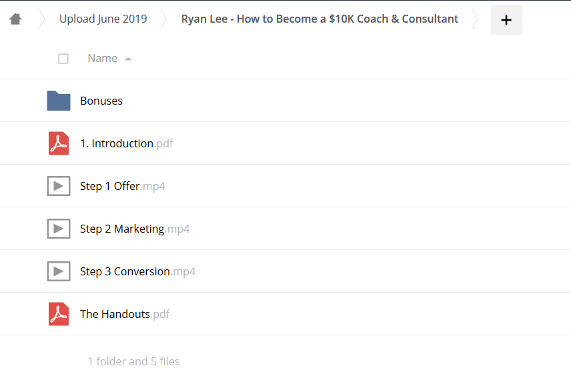Open the blue Bonuses folder icon
The width and height of the screenshot is (571, 392).
[x=59, y=101]
